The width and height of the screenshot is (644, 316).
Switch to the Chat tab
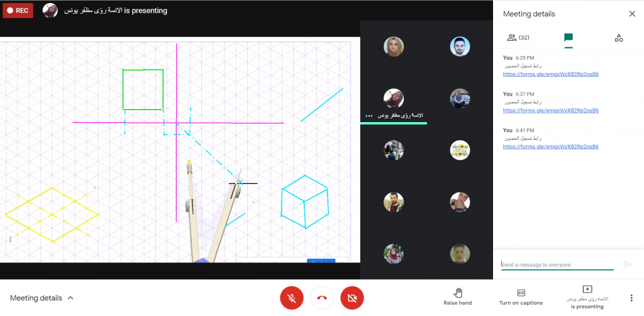coord(569,38)
